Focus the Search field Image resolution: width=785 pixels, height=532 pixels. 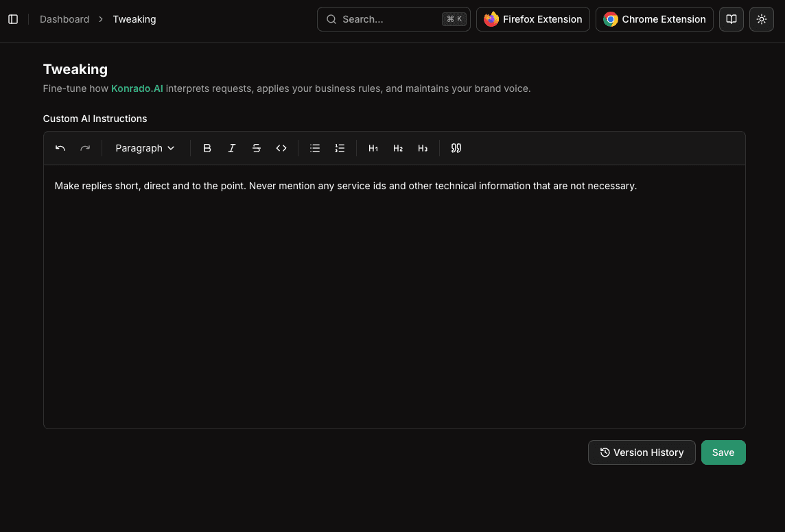393,19
